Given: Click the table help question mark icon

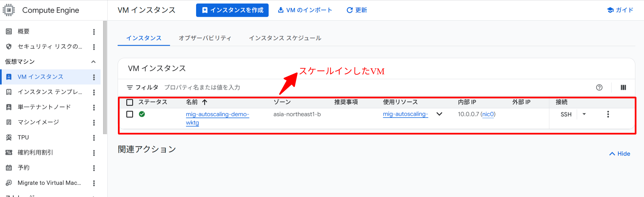Looking at the screenshot, I should [599, 87].
